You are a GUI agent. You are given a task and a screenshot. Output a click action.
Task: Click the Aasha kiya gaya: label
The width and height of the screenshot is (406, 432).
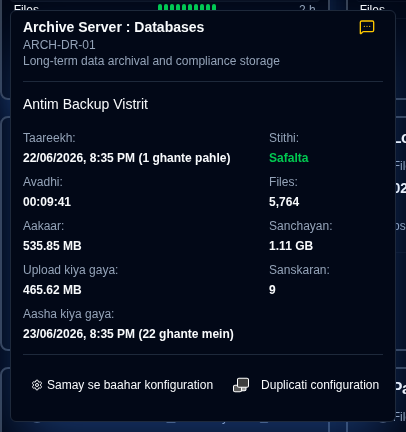69,314
